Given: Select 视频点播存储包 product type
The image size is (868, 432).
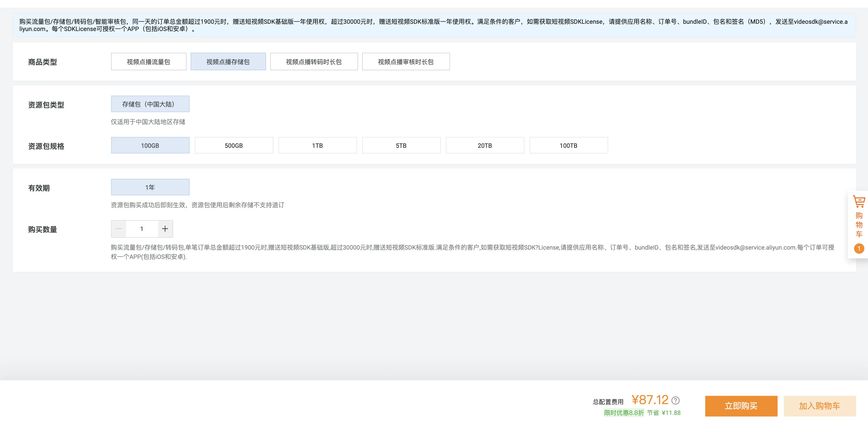Looking at the screenshot, I should [228, 62].
